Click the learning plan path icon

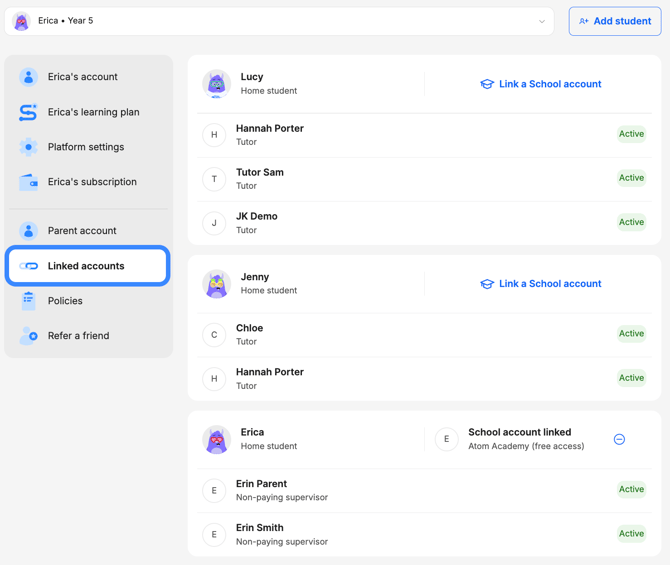pyautogui.click(x=28, y=112)
